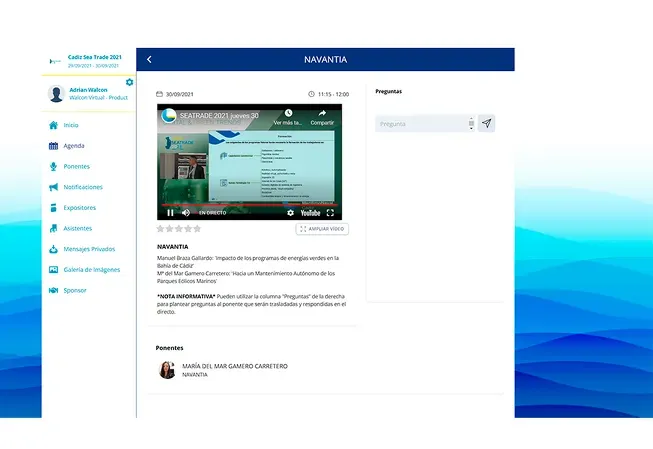The height and width of the screenshot is (449, 653).
Task: Click the Expositores icon
Action: (53, 207)
